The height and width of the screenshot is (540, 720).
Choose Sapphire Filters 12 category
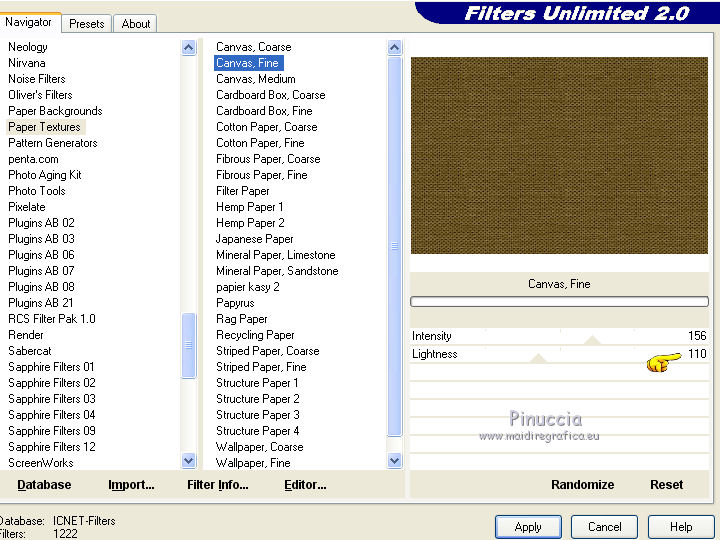[x=52, y=447]
